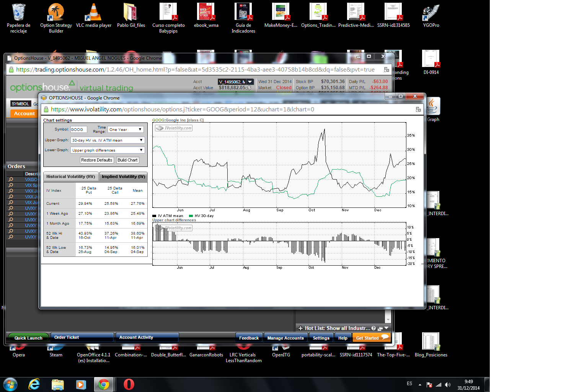
Task: Open the Time Range dropdown
Action: tap(126, 129)
